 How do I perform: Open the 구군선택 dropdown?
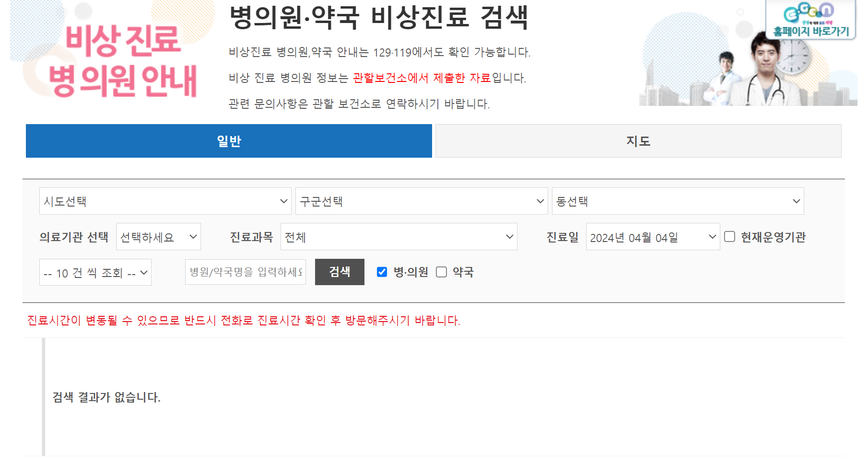(422, 201)
